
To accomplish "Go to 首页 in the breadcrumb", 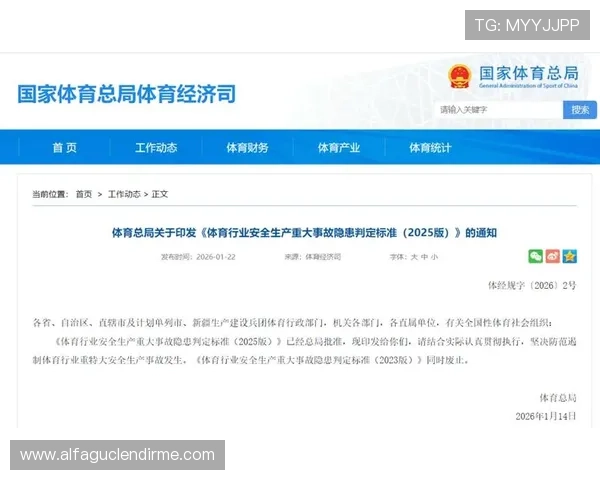I will click(x=84, y=194).
